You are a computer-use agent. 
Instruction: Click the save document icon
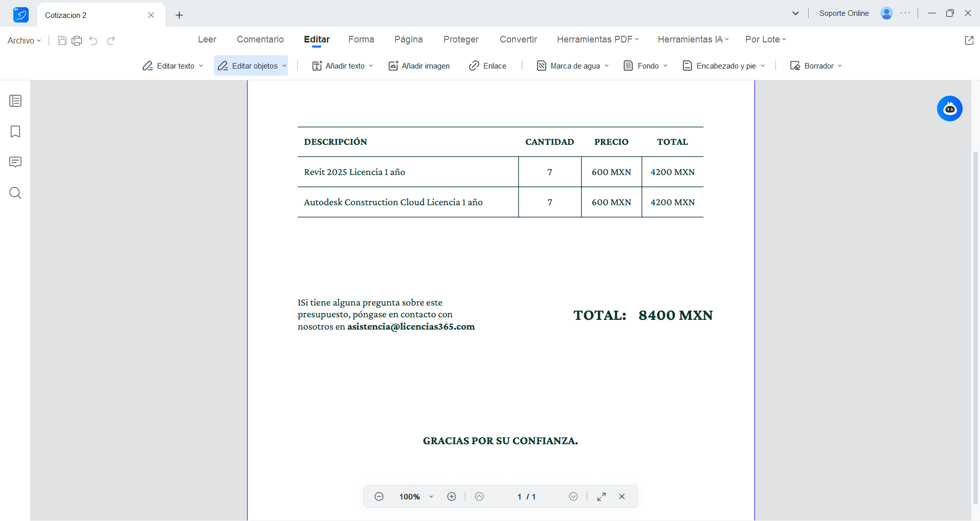point(62,40)
